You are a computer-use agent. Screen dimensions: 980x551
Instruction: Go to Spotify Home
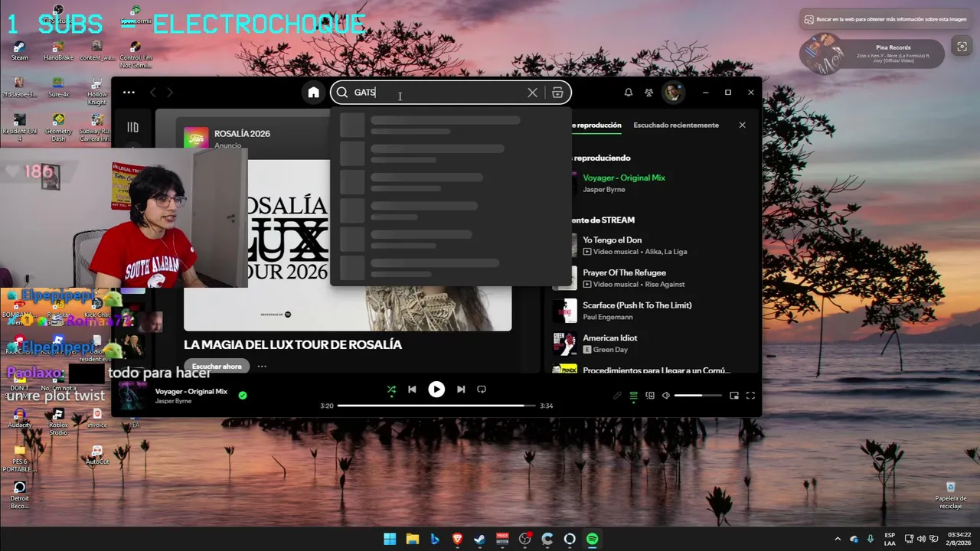click(313, 93)
